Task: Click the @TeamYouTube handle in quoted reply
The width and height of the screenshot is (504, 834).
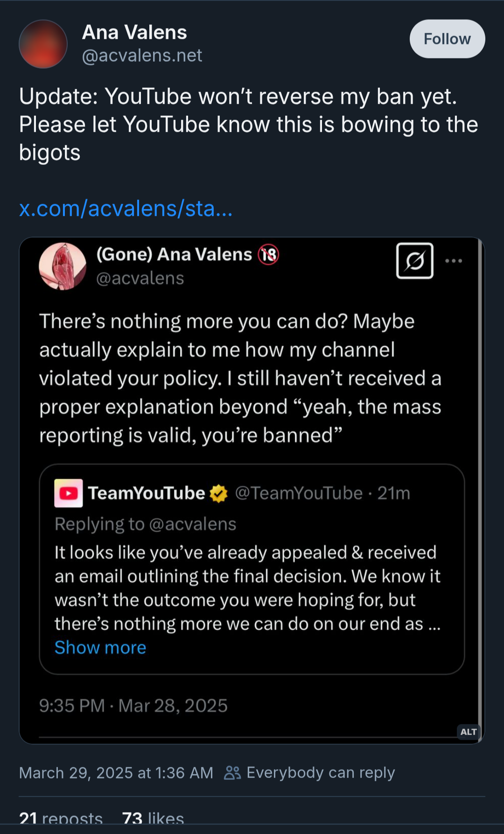Action: (x=299, y=493)
